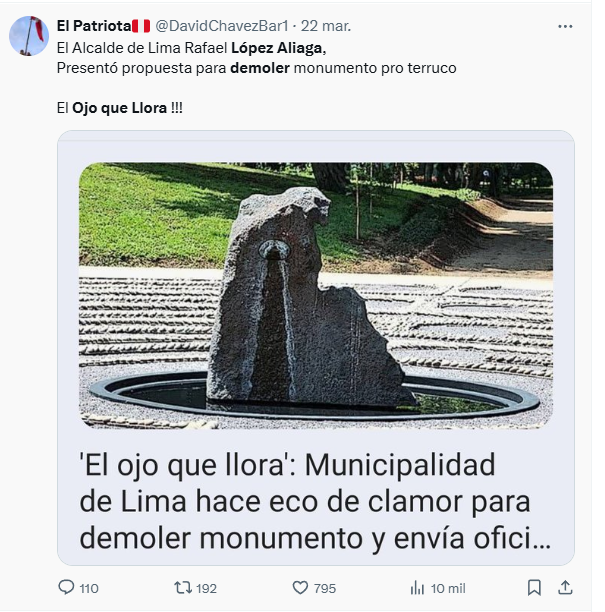The image size is (605, 612).
Task: View analytics via bar chart icon
Action: tap(417, 587)
